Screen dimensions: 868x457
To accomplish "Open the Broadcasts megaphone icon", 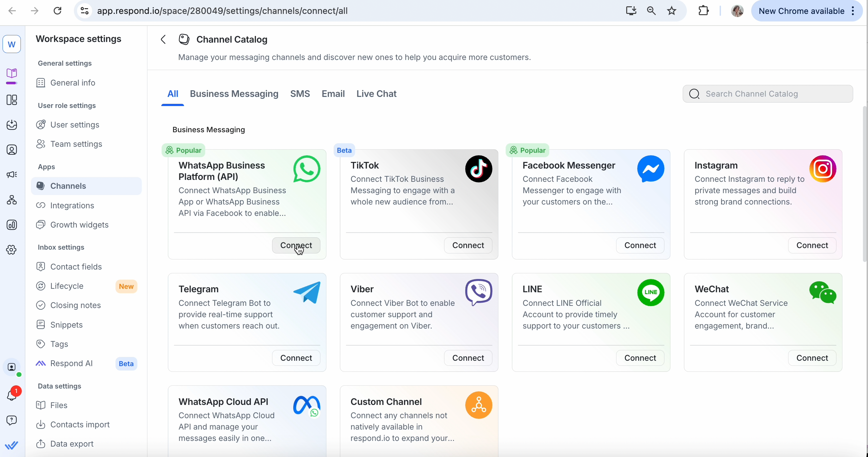I will (x=12, y=175).
